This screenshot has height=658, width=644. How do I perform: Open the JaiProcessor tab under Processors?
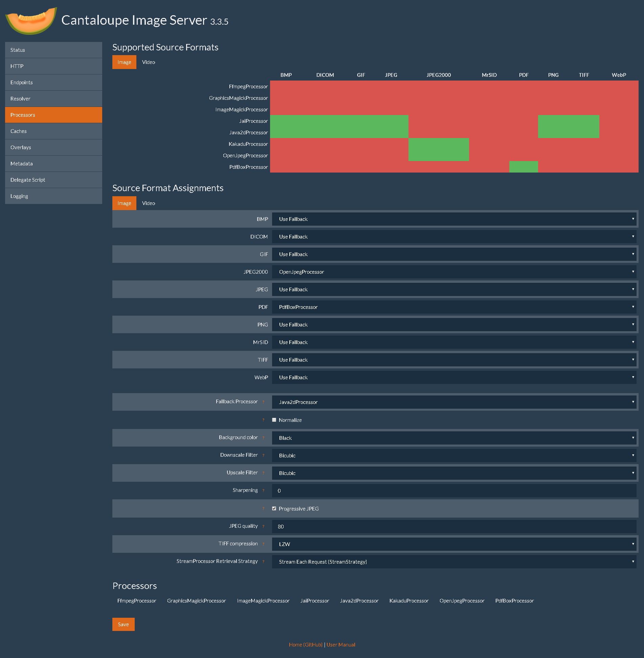(x=315, y=601)
